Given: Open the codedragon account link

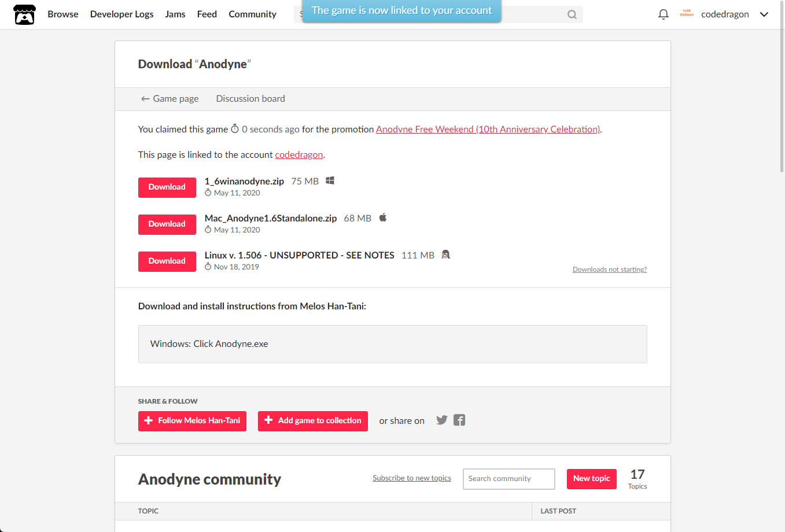Looking at the screenshot, I should point(298,155).
